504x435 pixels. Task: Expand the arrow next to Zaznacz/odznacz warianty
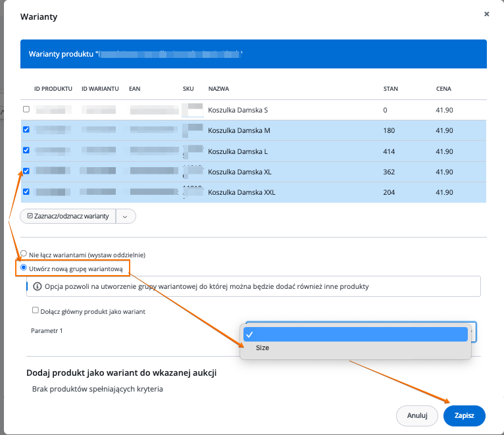pos(126,216)
